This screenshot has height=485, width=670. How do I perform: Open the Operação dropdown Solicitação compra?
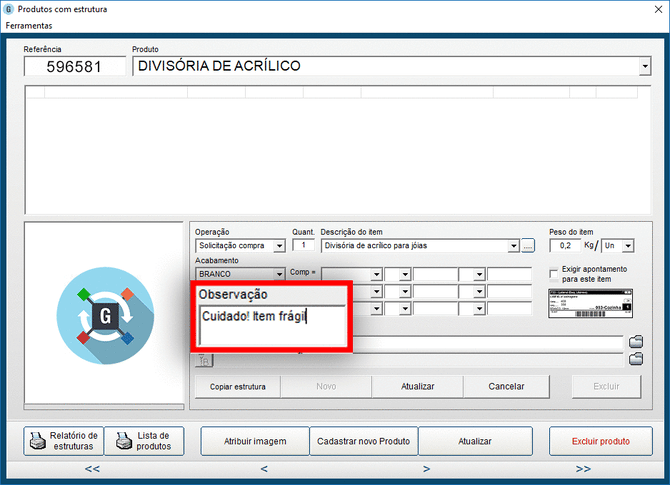[x=240, y=246]
